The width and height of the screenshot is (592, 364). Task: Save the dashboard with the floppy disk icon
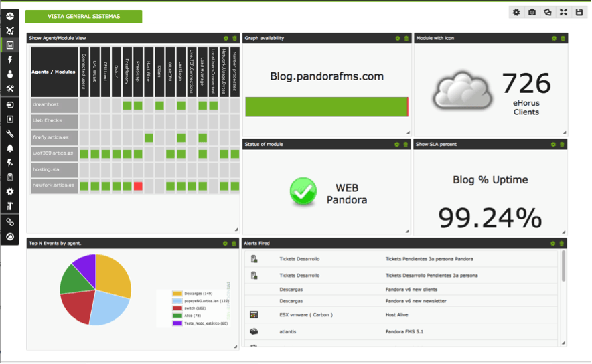(x=579, y=13)
